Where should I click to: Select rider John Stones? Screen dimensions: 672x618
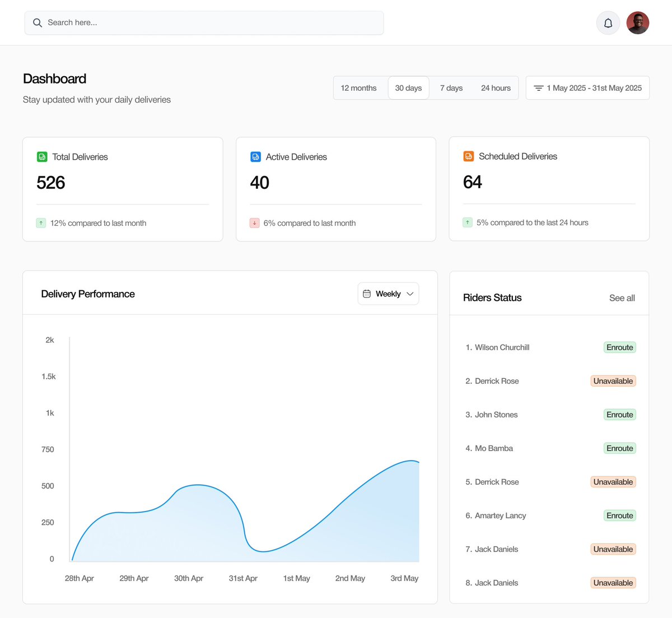coord(492,415)
